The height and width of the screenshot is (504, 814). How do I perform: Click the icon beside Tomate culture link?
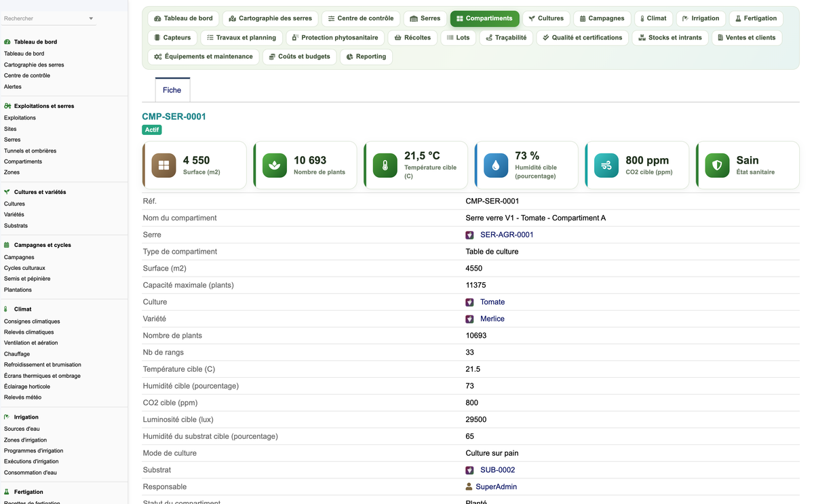click(x=469, y=302)
